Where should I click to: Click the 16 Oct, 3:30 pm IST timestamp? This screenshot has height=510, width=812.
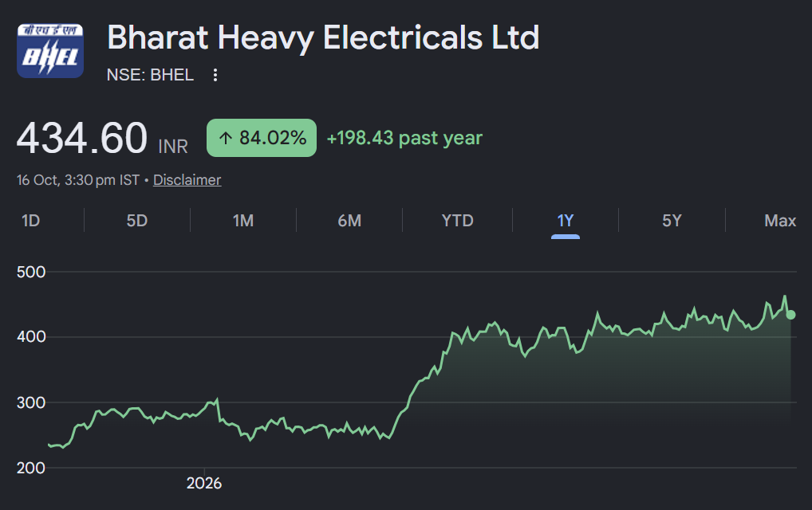click(78, 180)
